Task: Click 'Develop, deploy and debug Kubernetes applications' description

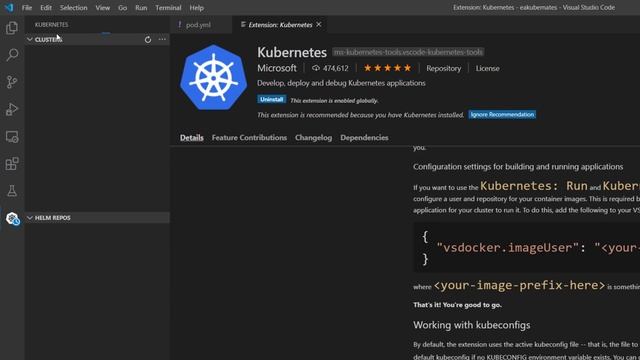Action: [x=341, y=83]
